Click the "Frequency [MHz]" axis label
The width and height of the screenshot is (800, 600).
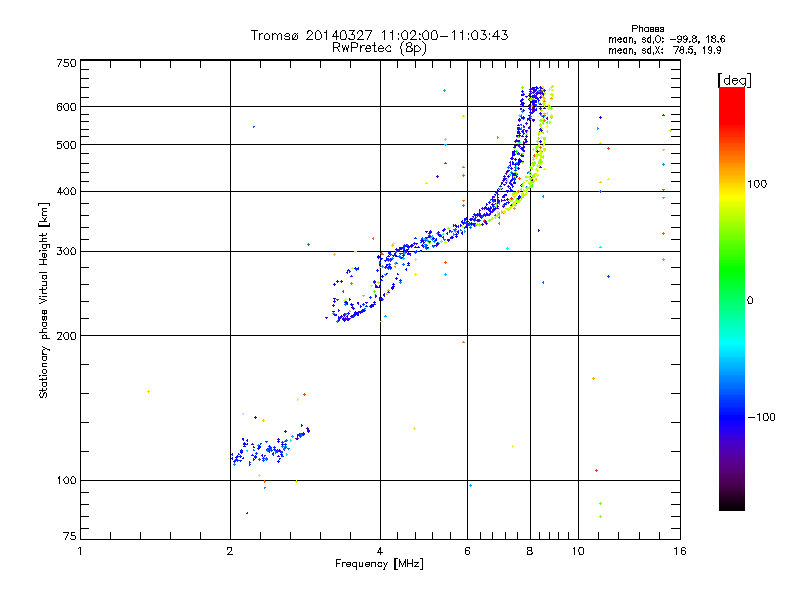coord(379,564)
